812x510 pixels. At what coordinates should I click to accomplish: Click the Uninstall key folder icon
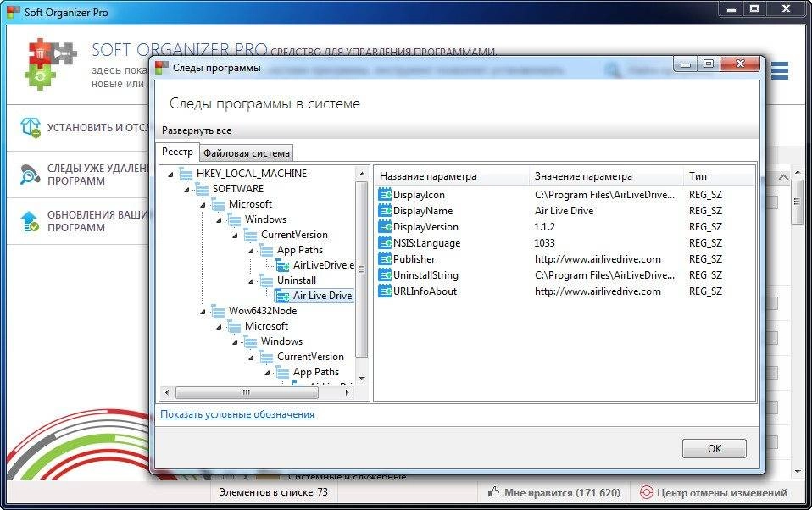coord(267,280)
